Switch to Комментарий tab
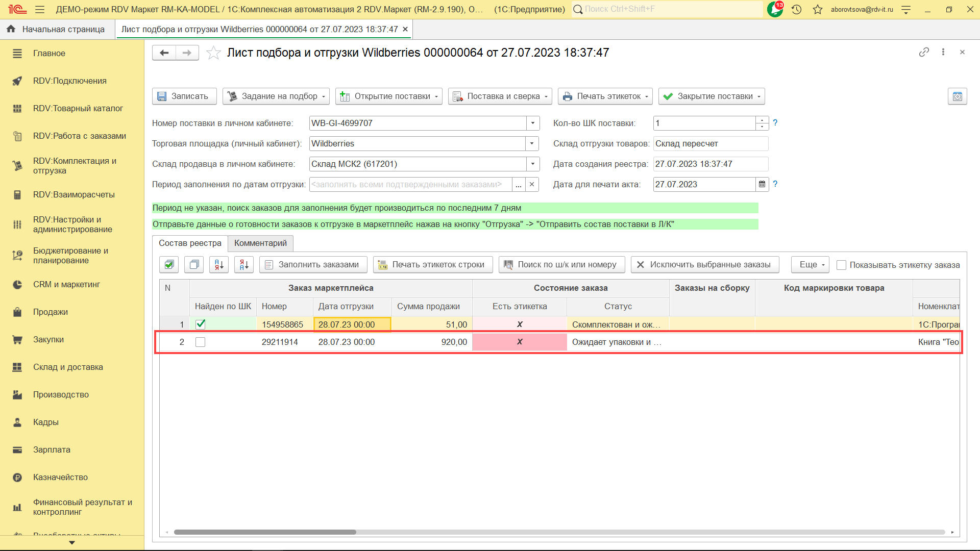980x551 pixels. coord(260,243)
